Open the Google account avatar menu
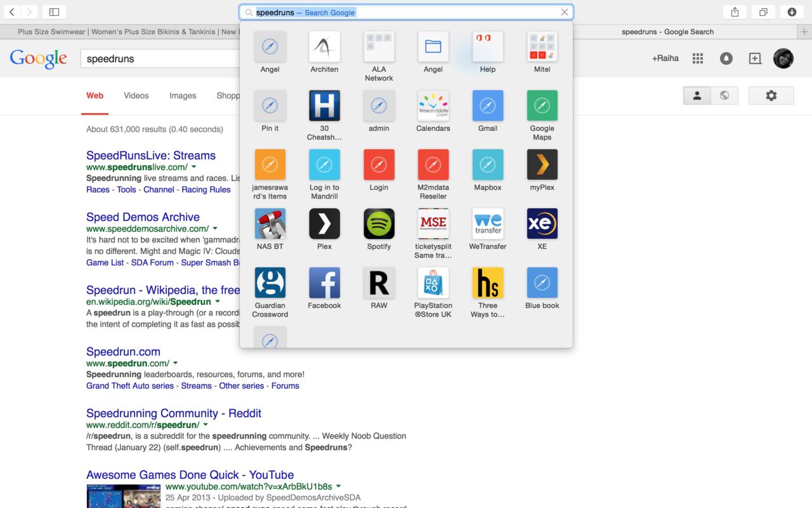 (x=783, y=58)
